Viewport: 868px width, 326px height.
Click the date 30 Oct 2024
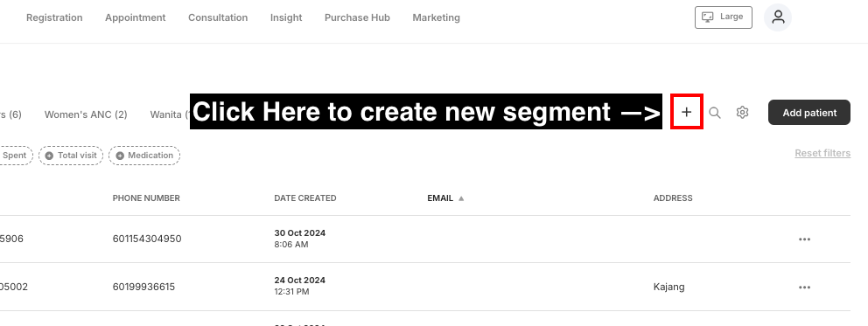point(299,233)
